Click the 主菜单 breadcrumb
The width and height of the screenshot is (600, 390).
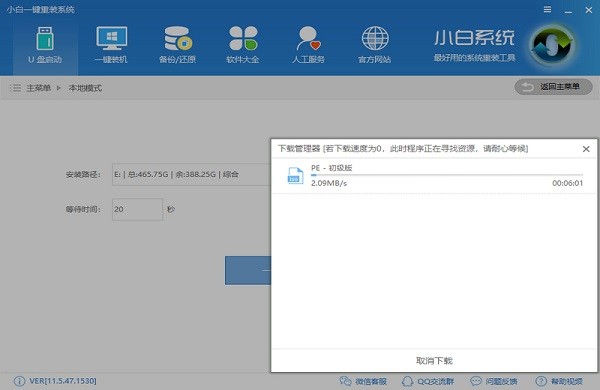click(38, 88)
